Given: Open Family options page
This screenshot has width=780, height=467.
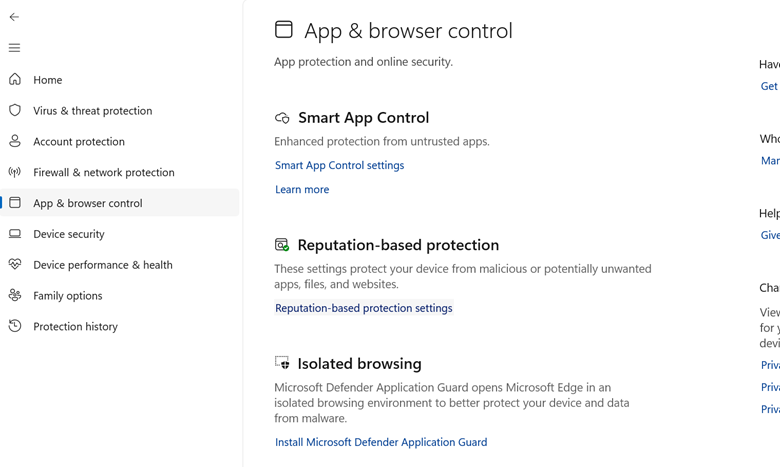Looking at the screenshot, I should [x=119, y=295].
